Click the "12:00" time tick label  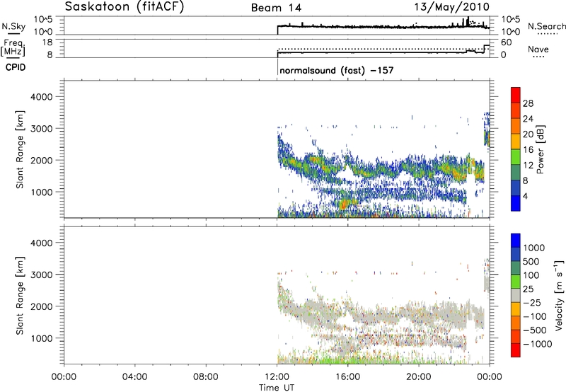(277, 377)
